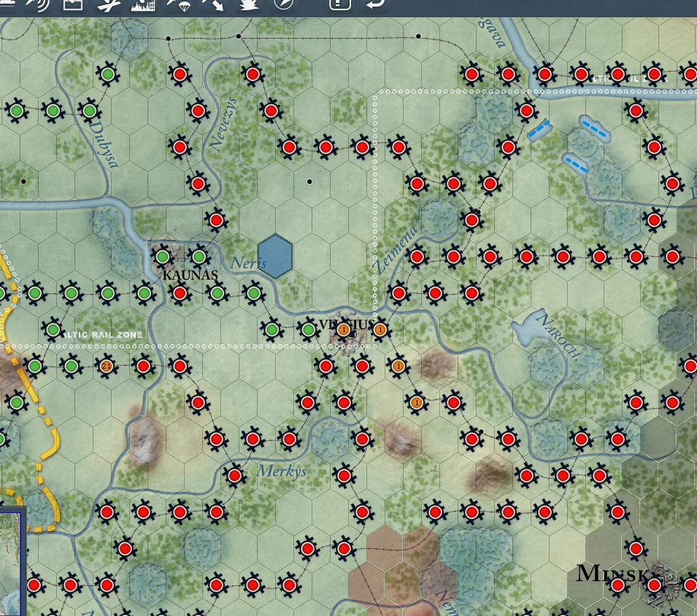
Task: Open the city skyline icon in the top toolbar
Action: (x=143, y=4)
